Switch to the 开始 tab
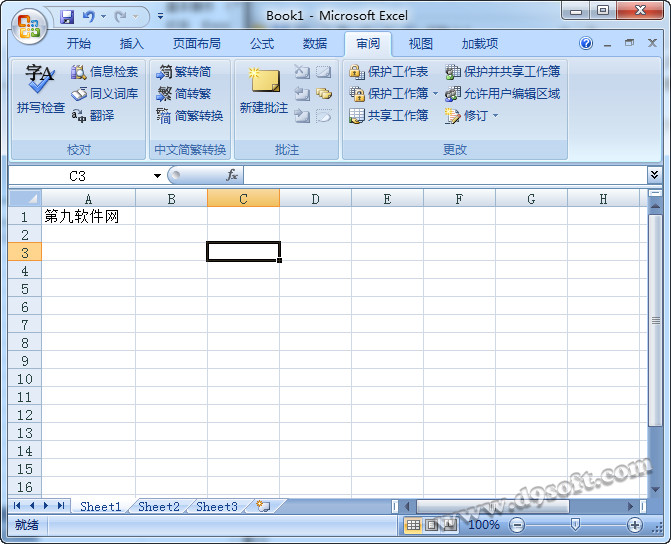The image size is (671, 544). pyautogui.click(x=79, y=44)
